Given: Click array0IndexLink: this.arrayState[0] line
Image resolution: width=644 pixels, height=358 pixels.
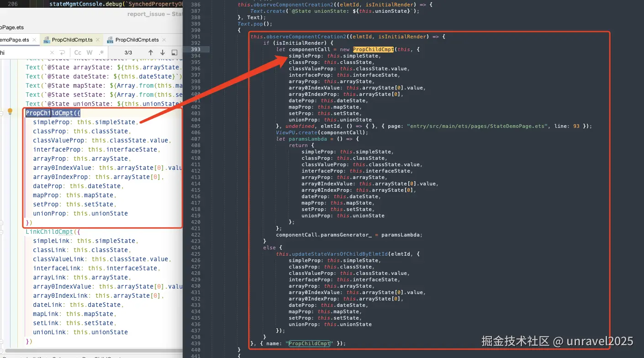Looking at the screenshot, I should coord(98,295).
